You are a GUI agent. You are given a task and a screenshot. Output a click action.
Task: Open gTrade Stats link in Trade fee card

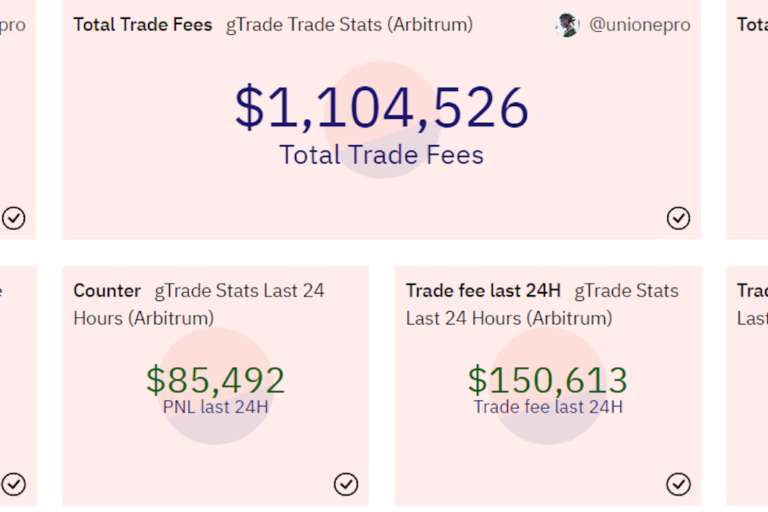tap(626, 291)
